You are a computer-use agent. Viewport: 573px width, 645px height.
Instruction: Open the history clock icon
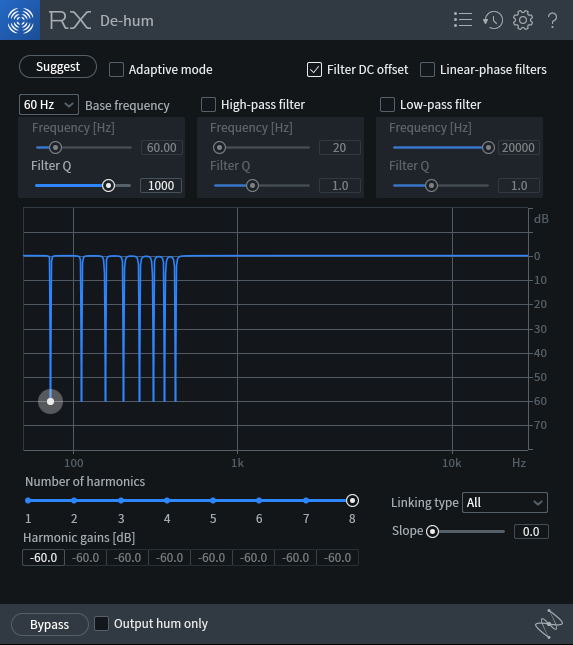[x=493, y=20]
